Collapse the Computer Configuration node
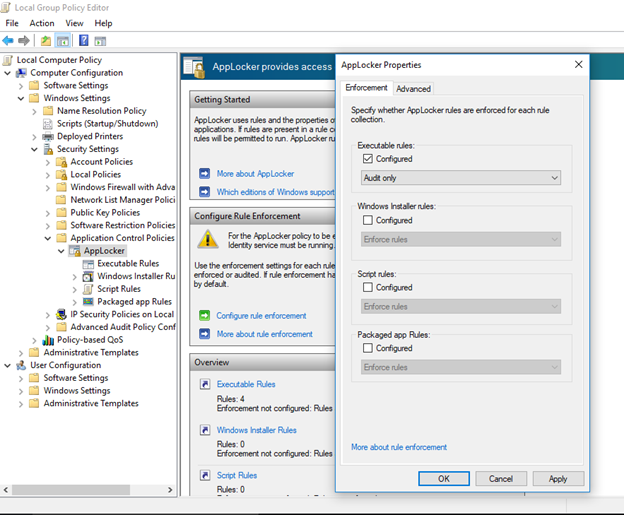The width and height of the screenshot is (624, 515). (8, 73)
